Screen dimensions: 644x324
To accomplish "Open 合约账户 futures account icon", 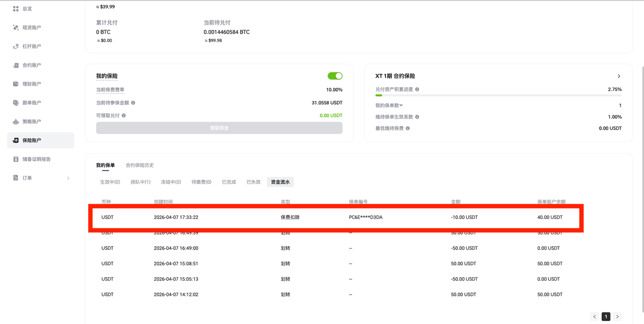I will 16,65.
